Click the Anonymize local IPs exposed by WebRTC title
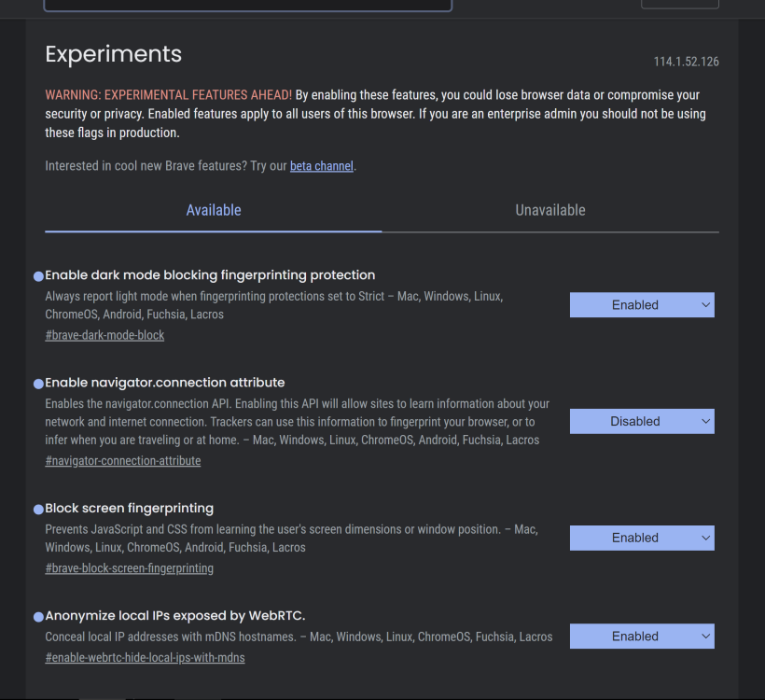 (x=175, y=616)
